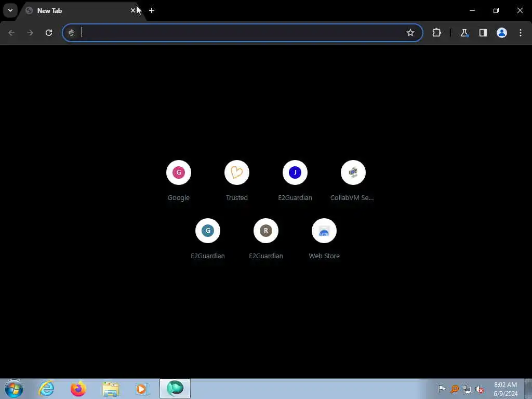Open the Web Store shortcut
Screen dimensions: 532x399
point(324,238)
